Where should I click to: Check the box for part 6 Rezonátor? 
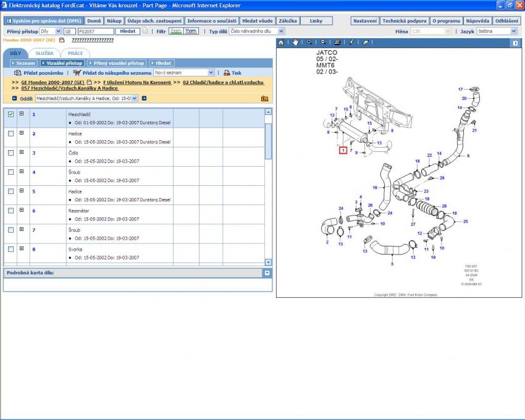pyautogui.click(x=10, y=211)
